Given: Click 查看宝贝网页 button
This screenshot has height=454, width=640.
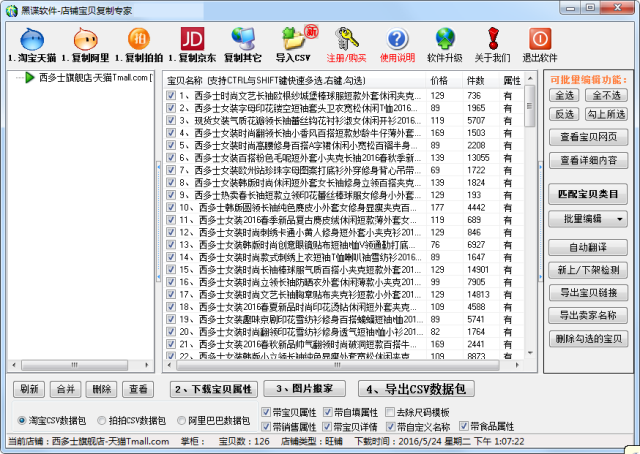Looking at the screenshot, I should 588,137.
